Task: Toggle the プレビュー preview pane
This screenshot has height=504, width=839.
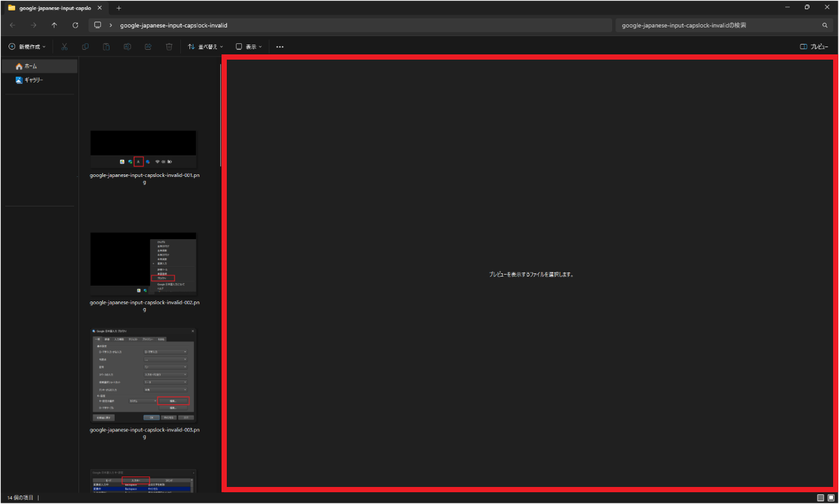Action: [813, 47]
